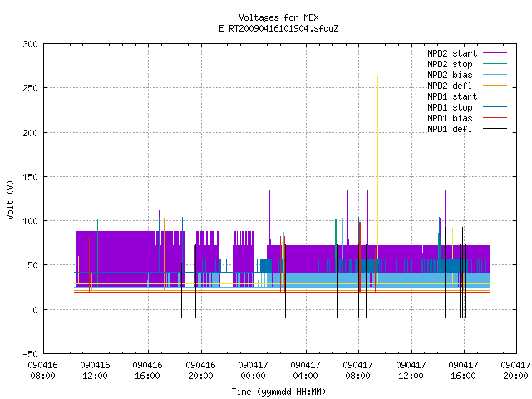This screenshot has height=399, width=532.
Task: Click the x-axis tick 090416 20:00
Action: pos(200,371)
